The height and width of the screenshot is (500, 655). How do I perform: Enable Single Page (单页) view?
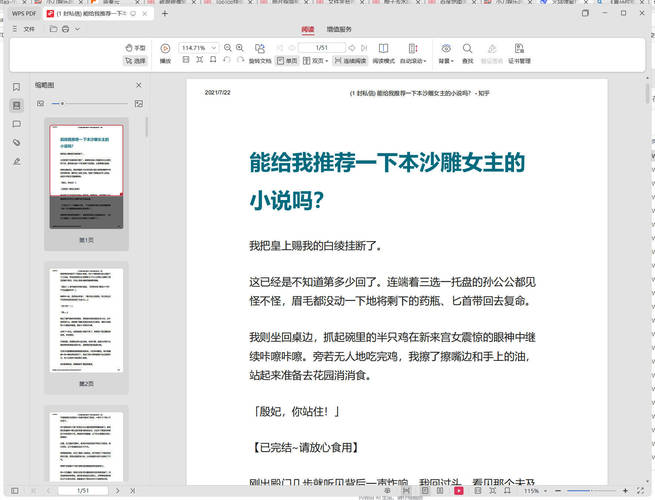pos(287,60)
